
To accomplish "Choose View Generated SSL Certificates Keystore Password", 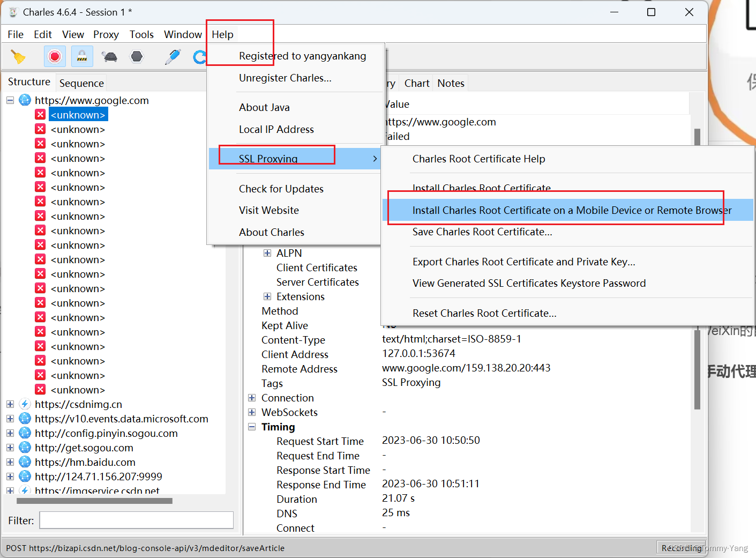I will pyautogui.click(x=568, y=283).
